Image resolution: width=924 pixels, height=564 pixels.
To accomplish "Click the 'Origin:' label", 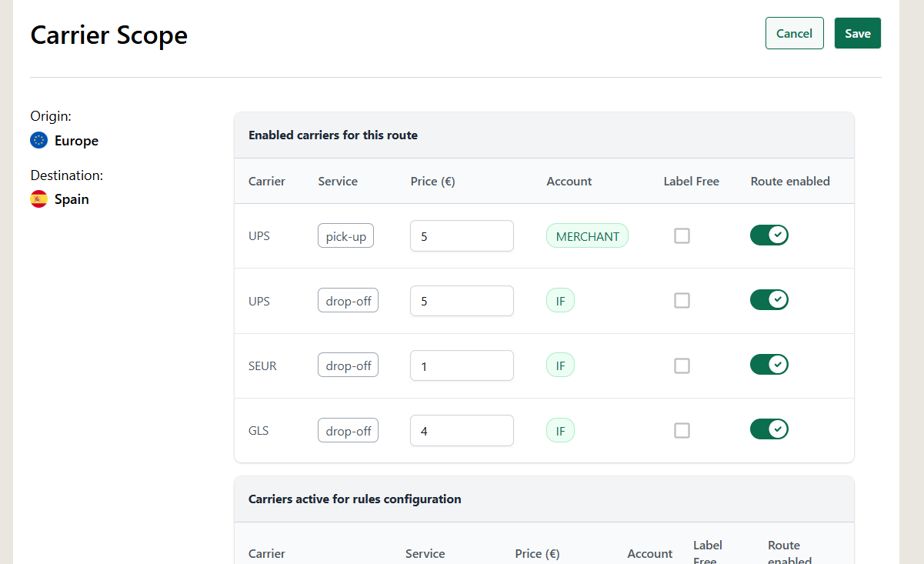I will pos(51,116).
